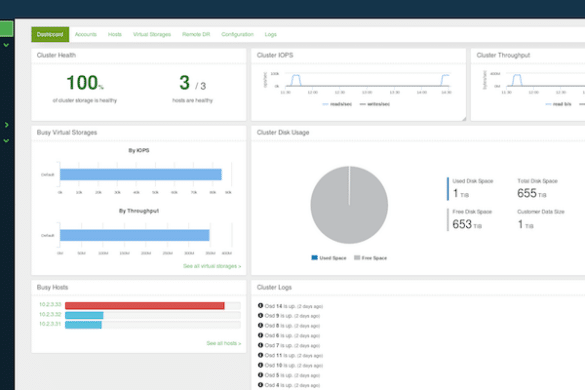Select the Remote DR tab

(196, 34)
